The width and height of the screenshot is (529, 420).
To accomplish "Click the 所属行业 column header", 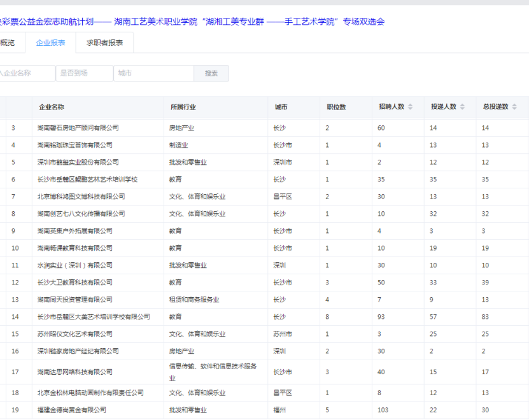I will (183, 107).
